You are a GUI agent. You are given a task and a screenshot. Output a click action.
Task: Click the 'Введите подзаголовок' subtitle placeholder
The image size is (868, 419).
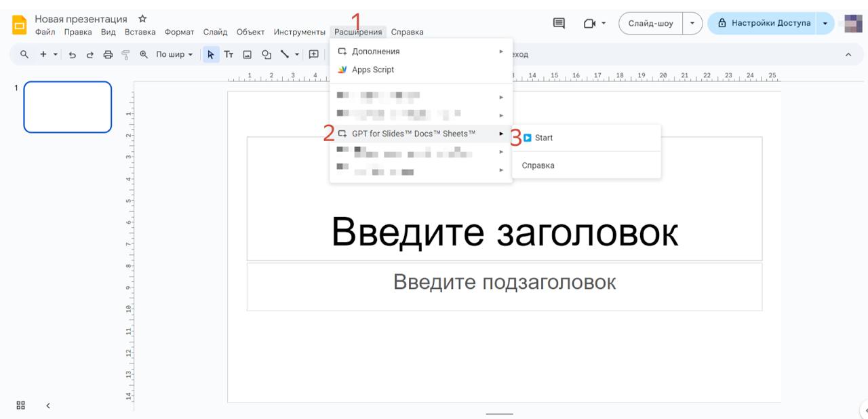504,282
